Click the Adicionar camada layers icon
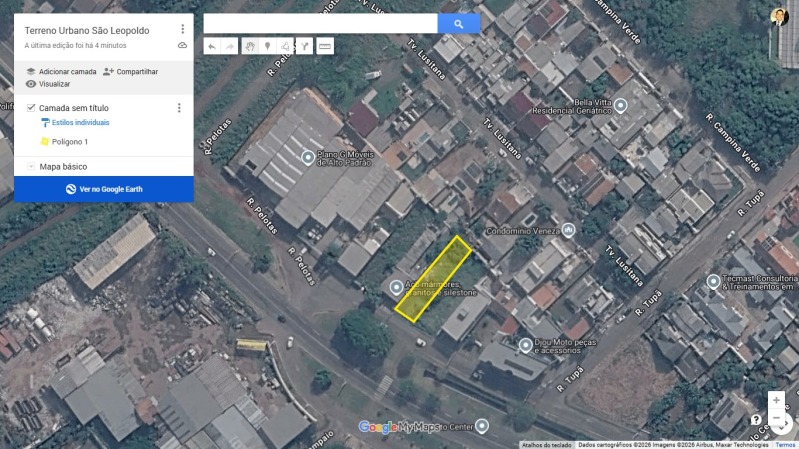 [x=31, y=71]
